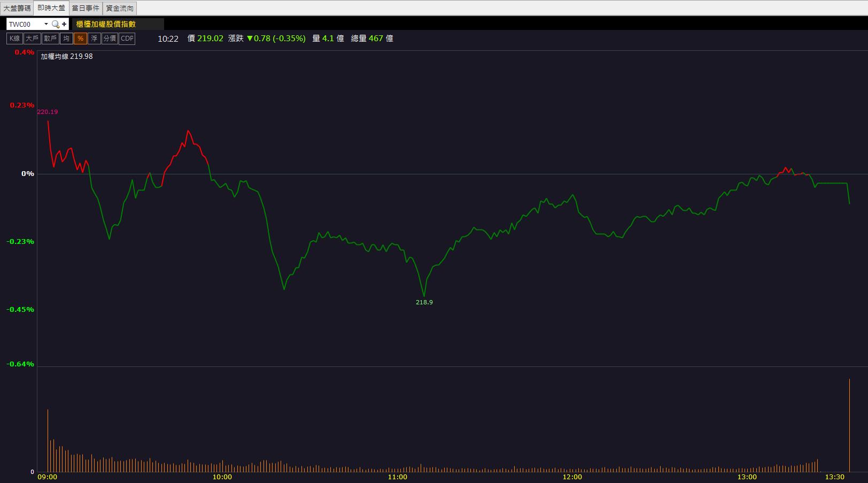Click the 10:22 time readout

[x=168, y=39]
